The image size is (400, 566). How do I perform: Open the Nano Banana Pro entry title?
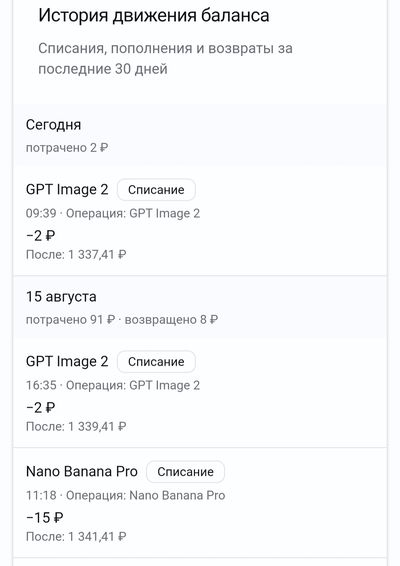click(x=82, y=471)
